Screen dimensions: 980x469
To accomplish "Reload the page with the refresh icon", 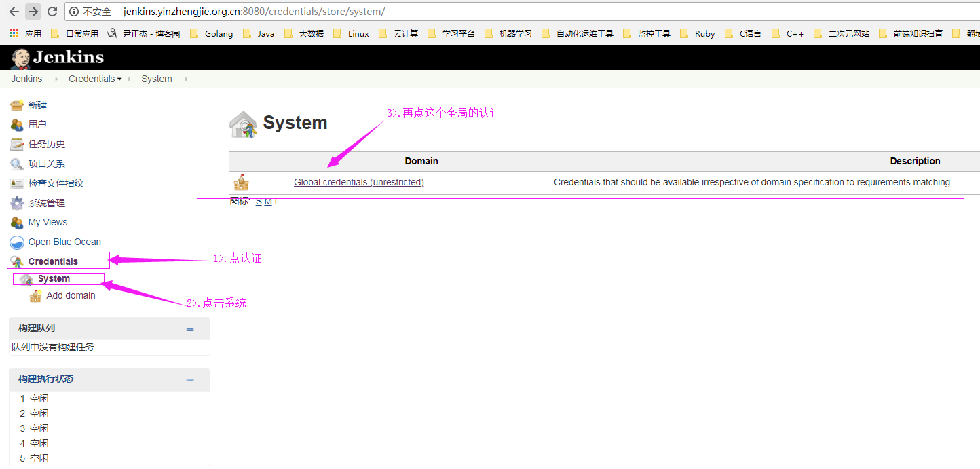I will 52,12.
